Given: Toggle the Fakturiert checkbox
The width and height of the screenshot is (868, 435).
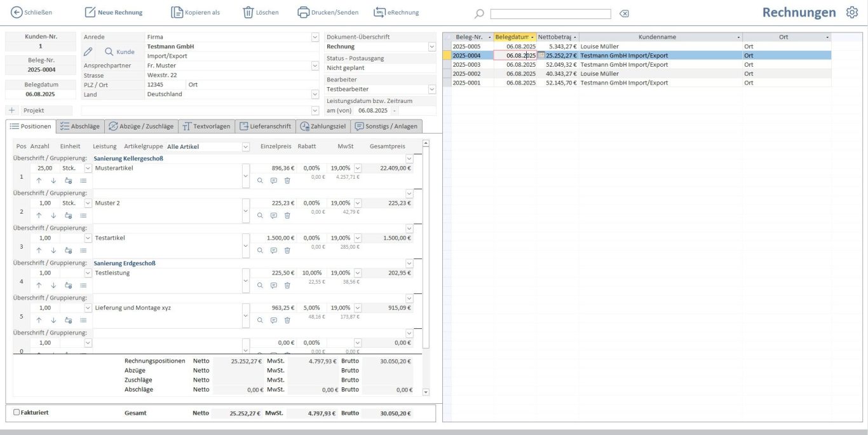Looking at the screenshot, I should coord(17,412).
